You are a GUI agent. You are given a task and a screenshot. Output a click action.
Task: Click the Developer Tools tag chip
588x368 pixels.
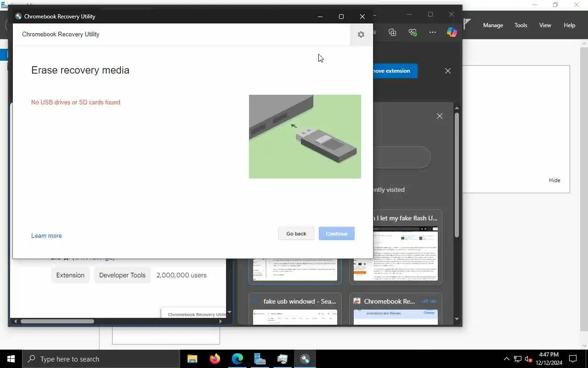pos(122,275)
